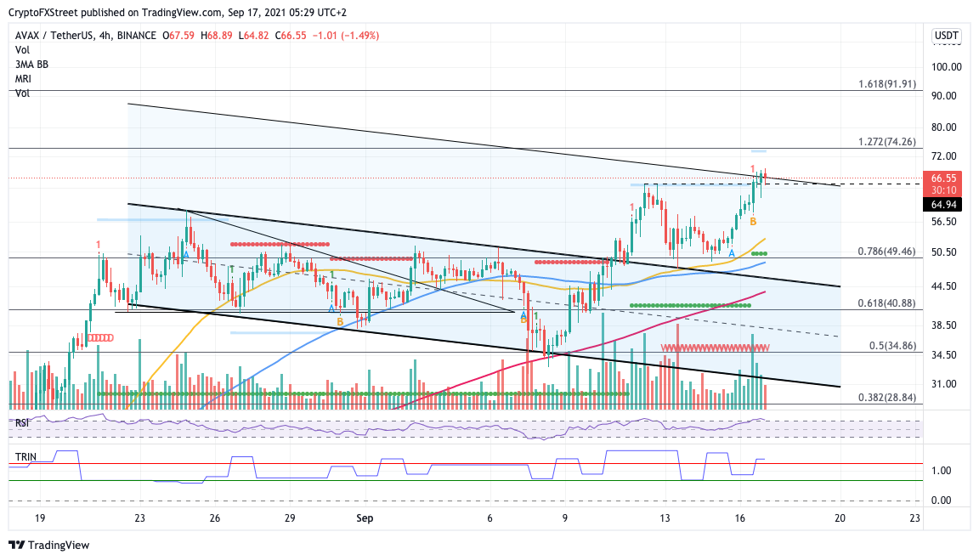The image size is (979, 560).
Task: Click the H68.89 high price value
Action: tap(217, 36)
